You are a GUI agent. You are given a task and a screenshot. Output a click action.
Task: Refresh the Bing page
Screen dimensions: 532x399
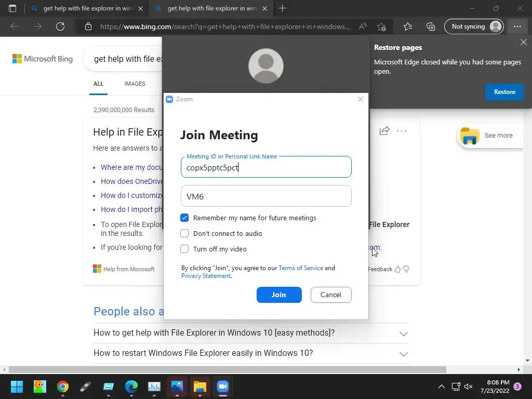[60, 26]
